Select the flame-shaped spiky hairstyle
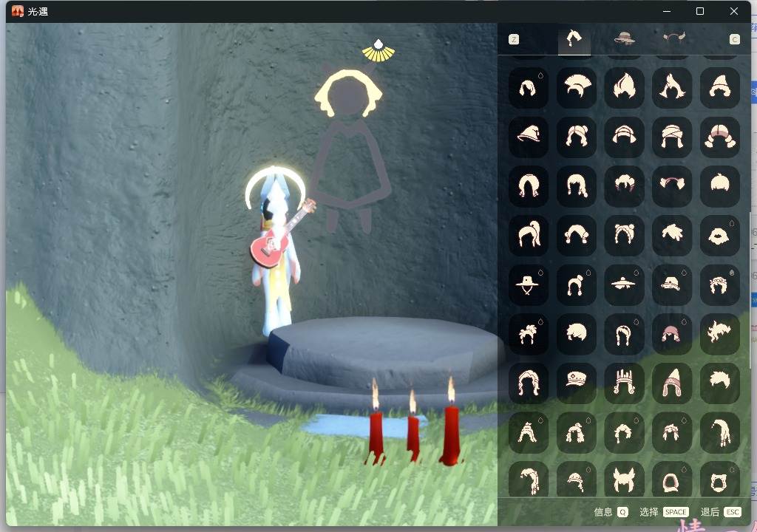 pos(624,87)
